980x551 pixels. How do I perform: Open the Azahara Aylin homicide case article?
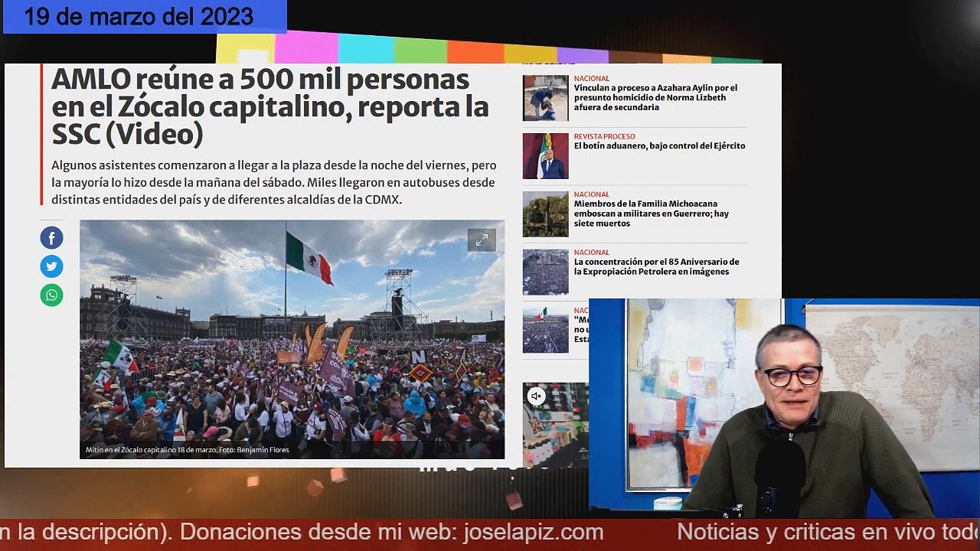[x=655, y=98]
